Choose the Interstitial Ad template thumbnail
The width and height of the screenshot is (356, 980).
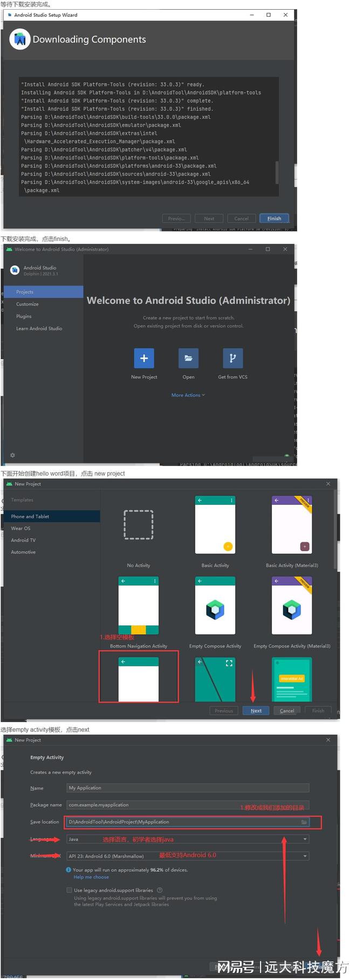(292, 679)
